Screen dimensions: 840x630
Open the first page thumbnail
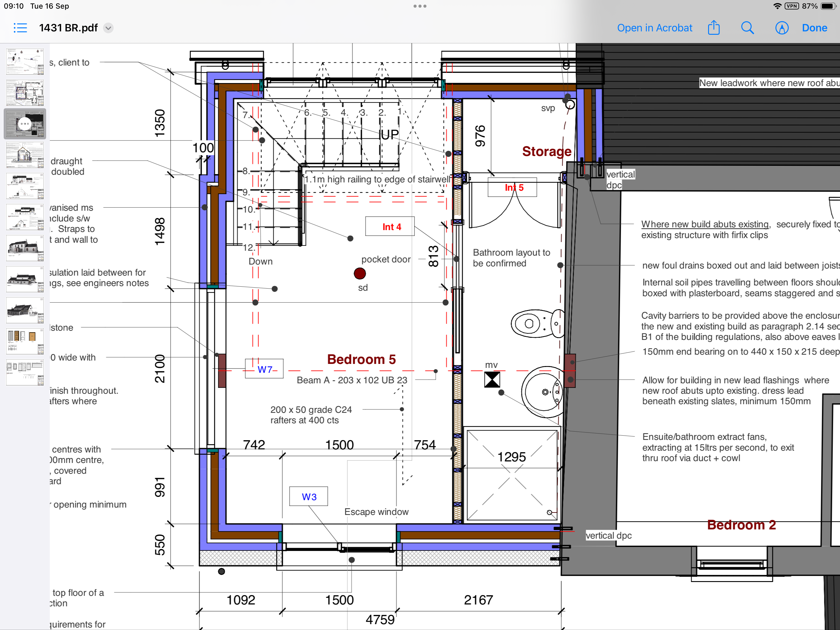pos(25,62)
